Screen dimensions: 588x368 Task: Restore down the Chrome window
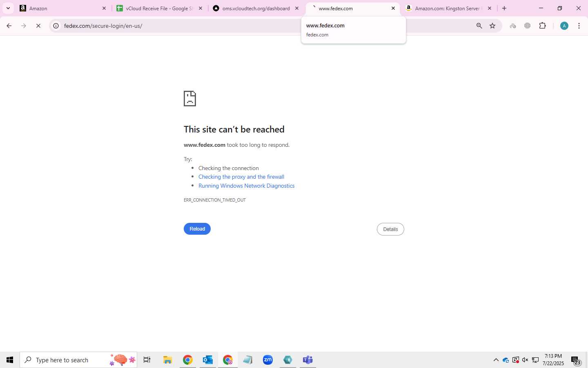click(560, 8)
